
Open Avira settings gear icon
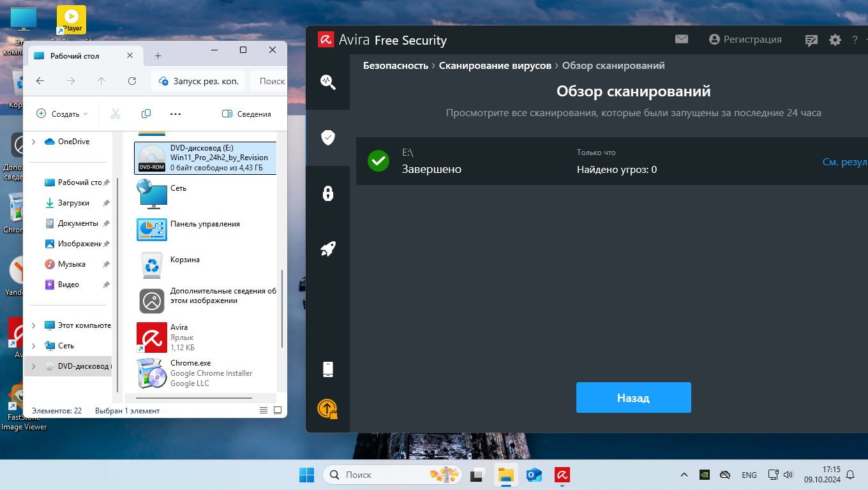pyautogui.click(x=835, y=40)
